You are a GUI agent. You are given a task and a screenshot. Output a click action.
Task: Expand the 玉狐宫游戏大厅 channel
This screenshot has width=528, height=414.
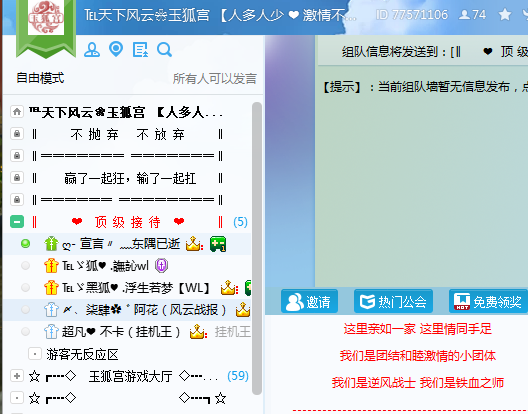17,376
